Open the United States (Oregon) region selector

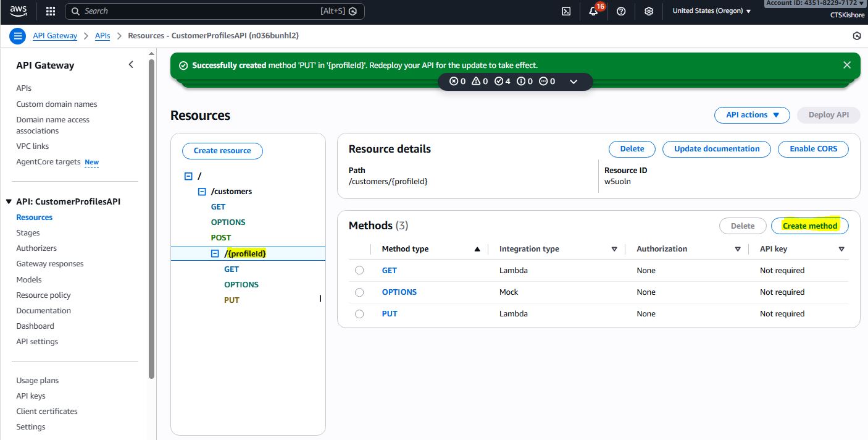click(x=711, y=11)
